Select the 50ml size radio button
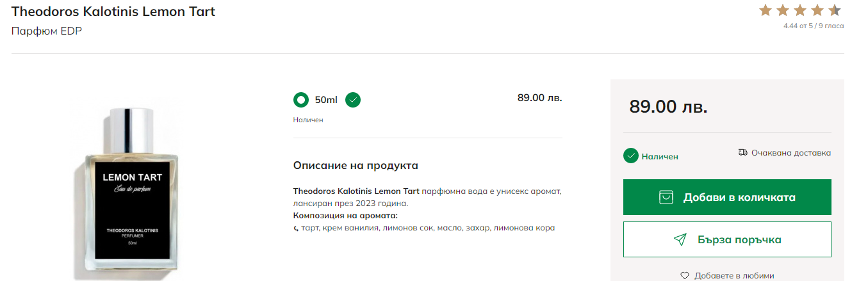Viewport: 868px width, 281px height. [x=301, y=100]
